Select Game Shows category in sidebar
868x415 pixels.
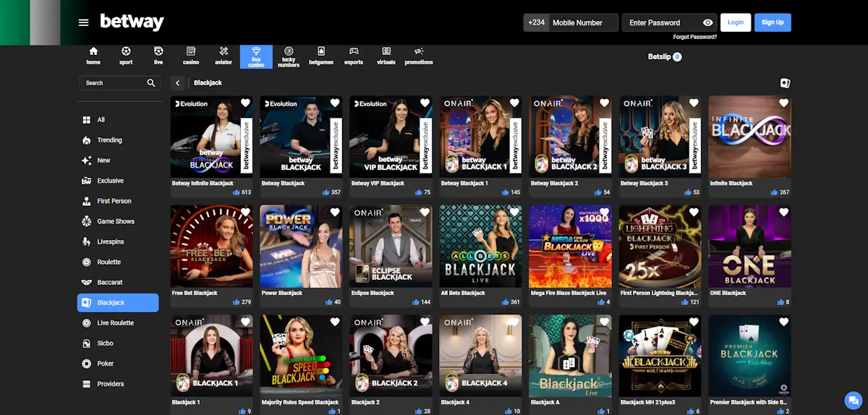(x=118, y=221)
